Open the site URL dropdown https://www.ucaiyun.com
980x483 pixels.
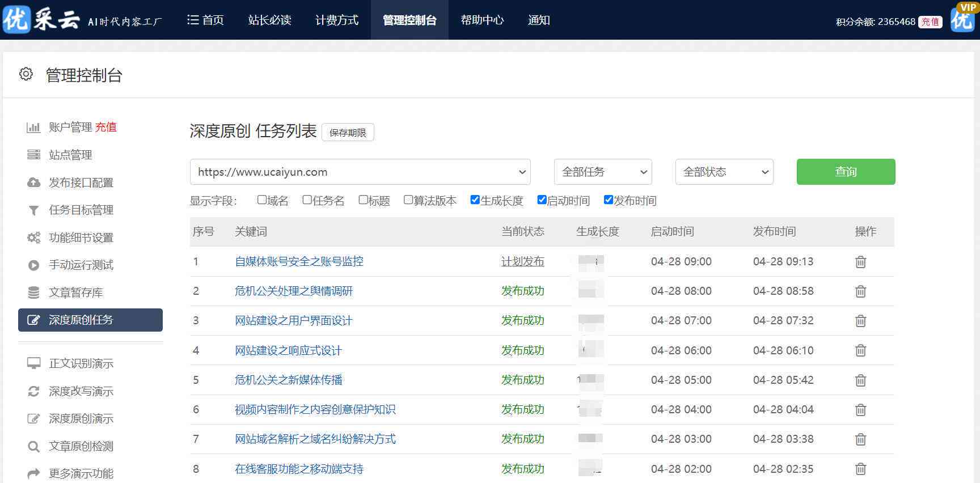pos(360,172)
